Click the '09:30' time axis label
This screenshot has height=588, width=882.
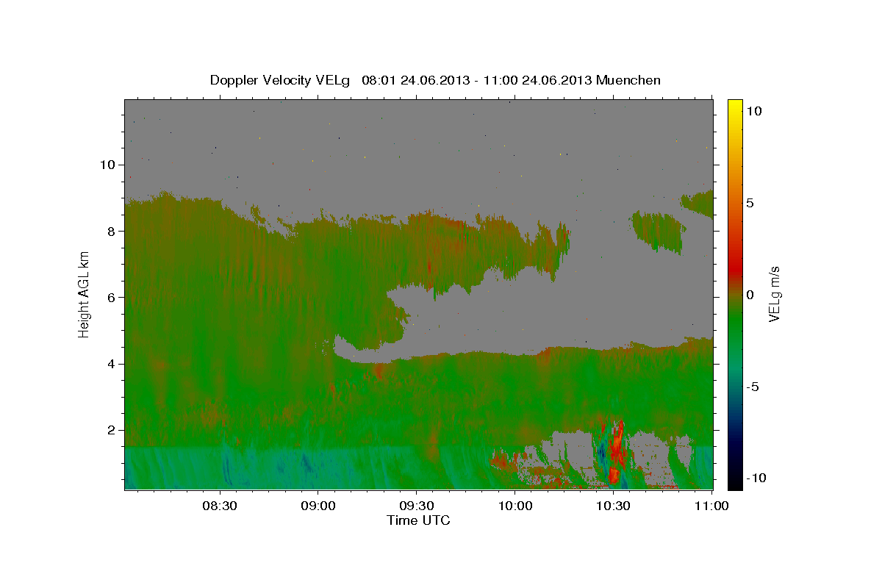click(x=417, y=506)
